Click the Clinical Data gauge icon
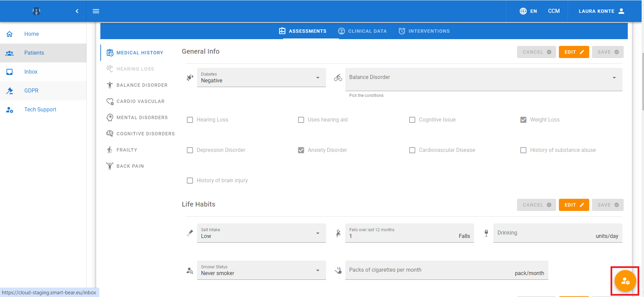Viewport: 644px width, 297px height. (x=342, y=31)
